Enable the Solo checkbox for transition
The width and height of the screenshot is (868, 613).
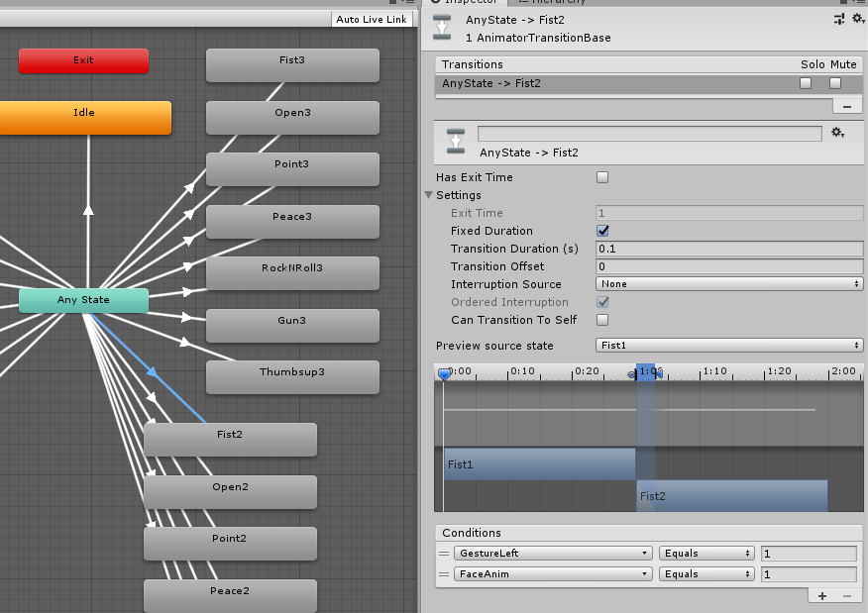click(x=806, y=83)
